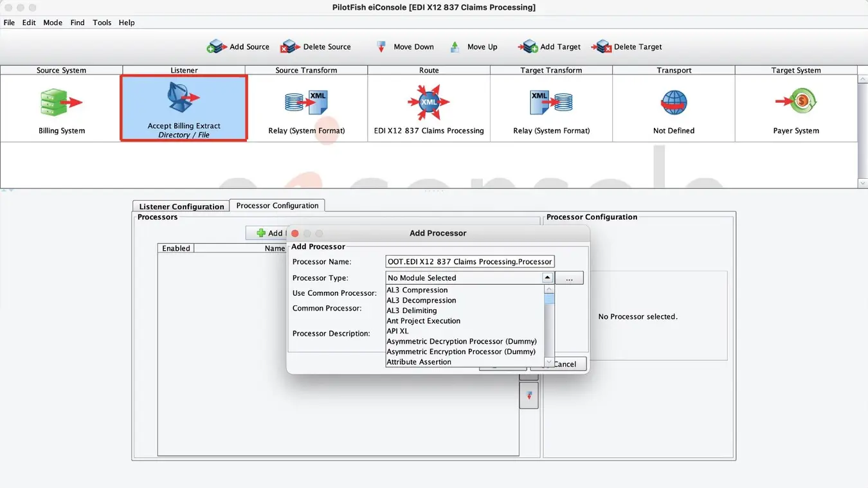868x488 pixels.
Task: Click the Add Target toolbar icon
Action: pos(528,46)
